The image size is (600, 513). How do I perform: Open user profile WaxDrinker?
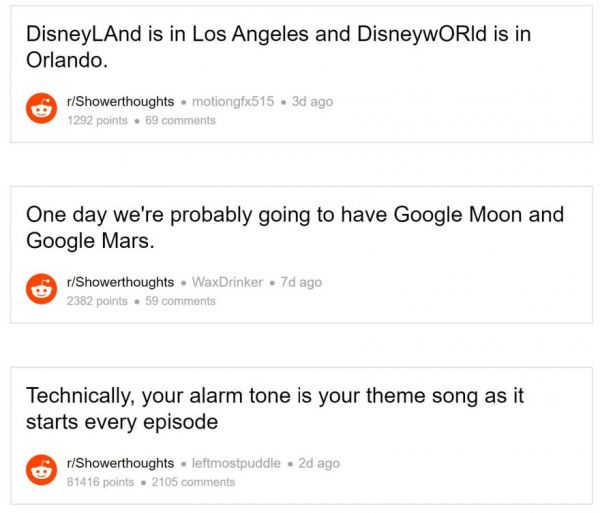(x=227, y=282)
